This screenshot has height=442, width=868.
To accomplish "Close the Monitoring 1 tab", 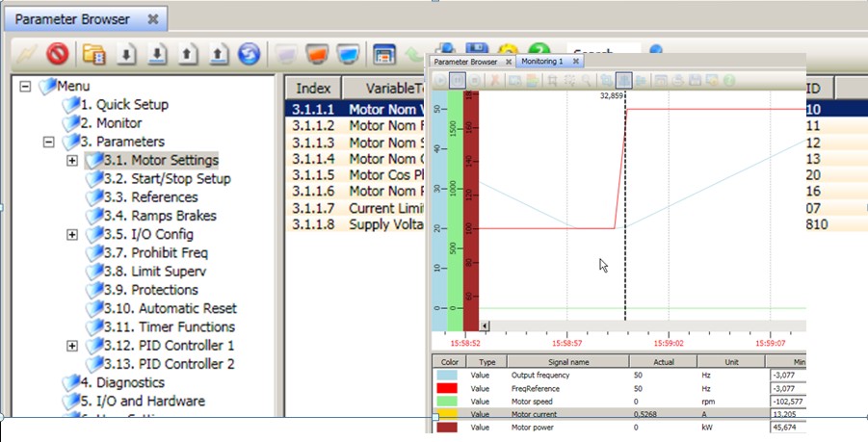I will click(576, 62).
